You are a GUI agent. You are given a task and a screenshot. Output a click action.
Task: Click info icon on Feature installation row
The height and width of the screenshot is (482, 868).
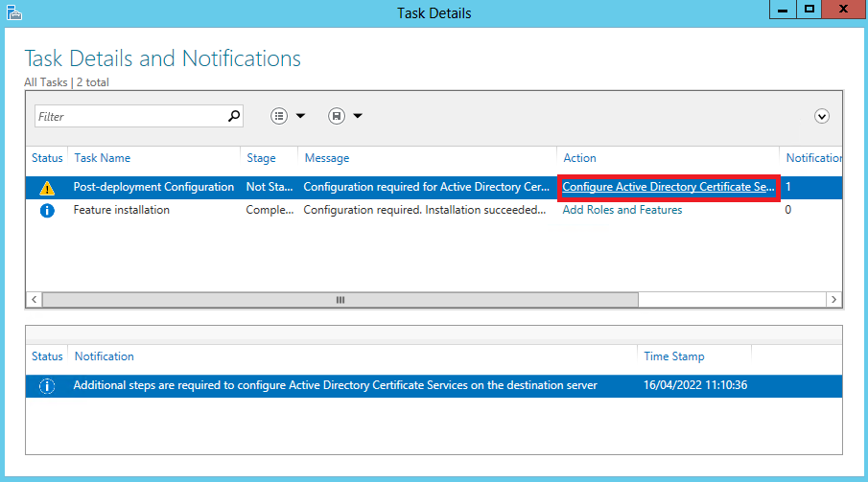[x=47, y=210]
